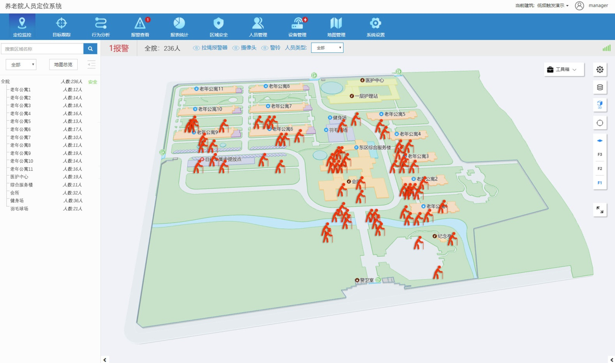Expand the 工具箱 toolbox dropdown

[x=564, y=69]
